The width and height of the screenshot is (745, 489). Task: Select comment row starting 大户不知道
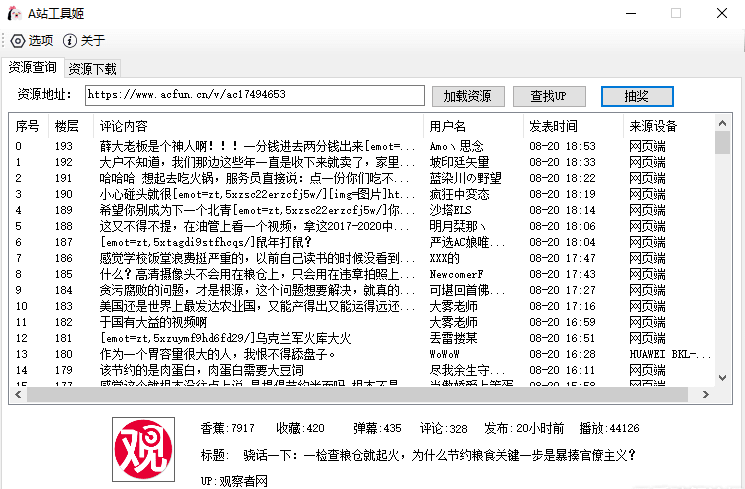pyautogui.click(x=362, y=163)
